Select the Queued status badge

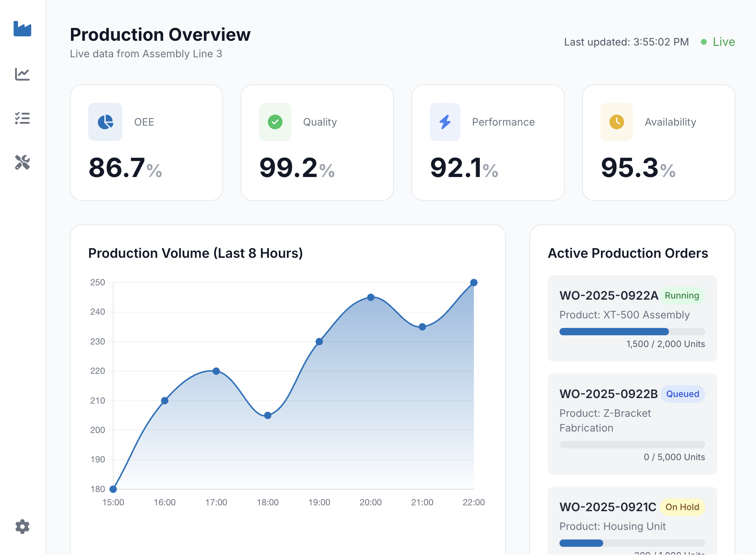[683, 394]
